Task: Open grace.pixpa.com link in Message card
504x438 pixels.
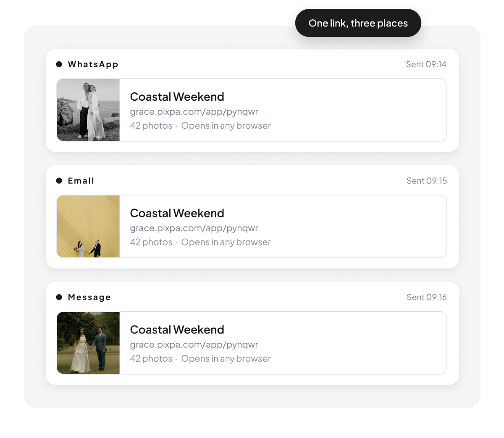Action: (194, 345)
